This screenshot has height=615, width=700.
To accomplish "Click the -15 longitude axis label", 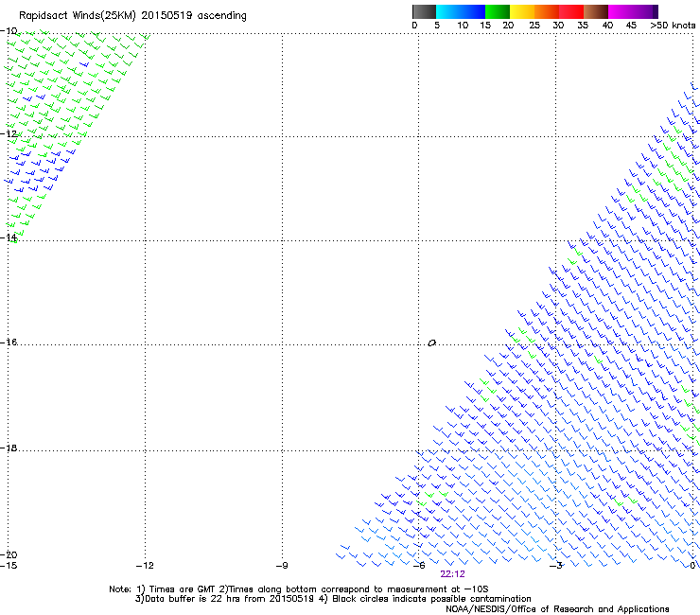I will click(x=9, y=566).
